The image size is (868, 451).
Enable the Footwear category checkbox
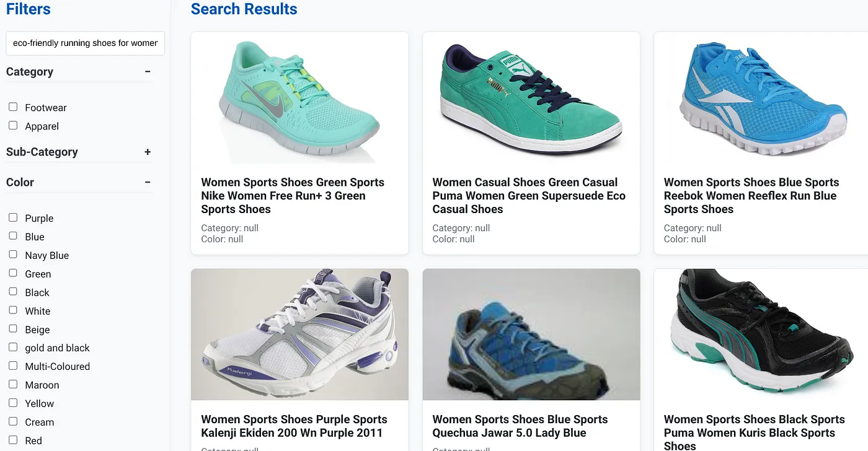(x=13, y=107)
